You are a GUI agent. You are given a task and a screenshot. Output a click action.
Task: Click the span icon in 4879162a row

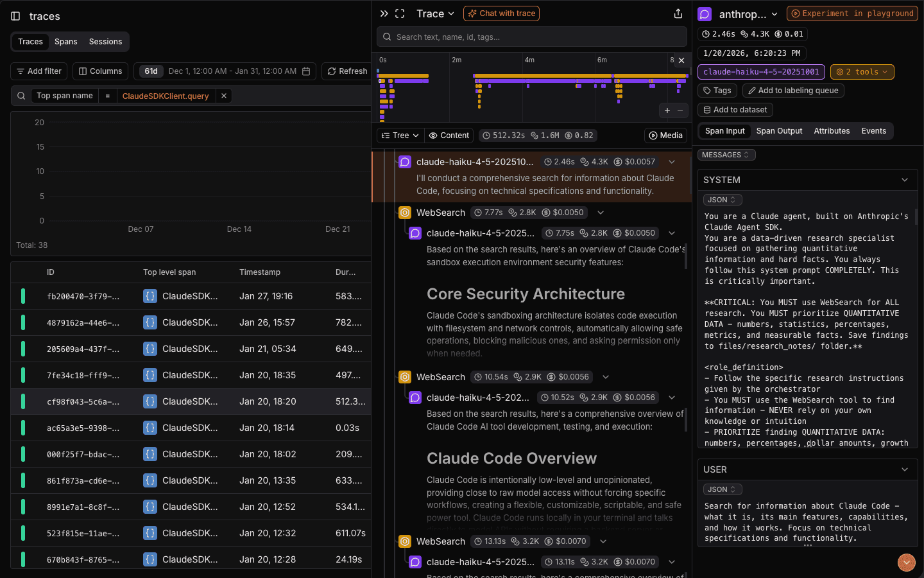(150, 322)
